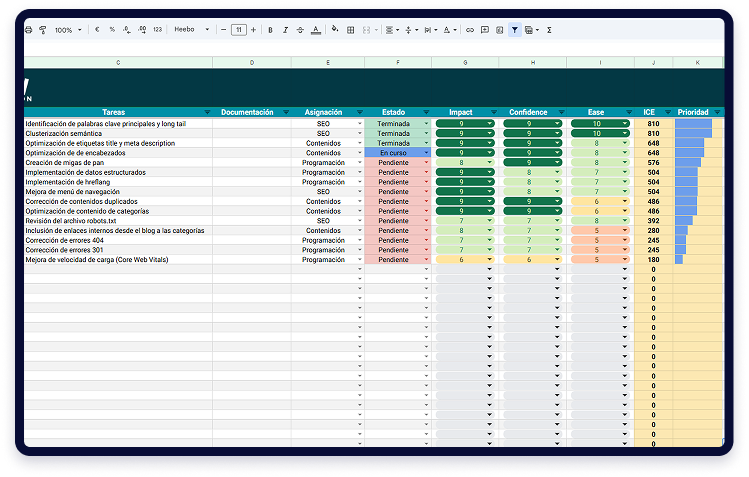Viewport: 749px width, 477px height.
Task: Open the Borders tool
Action: point(350,30)
